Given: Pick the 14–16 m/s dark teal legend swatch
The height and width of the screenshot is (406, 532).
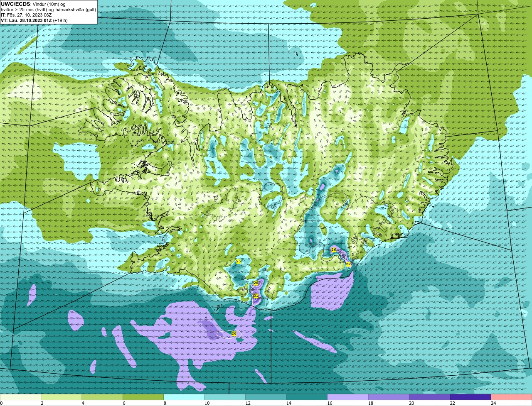Looking at the screenshot, I should coord(307,397).
